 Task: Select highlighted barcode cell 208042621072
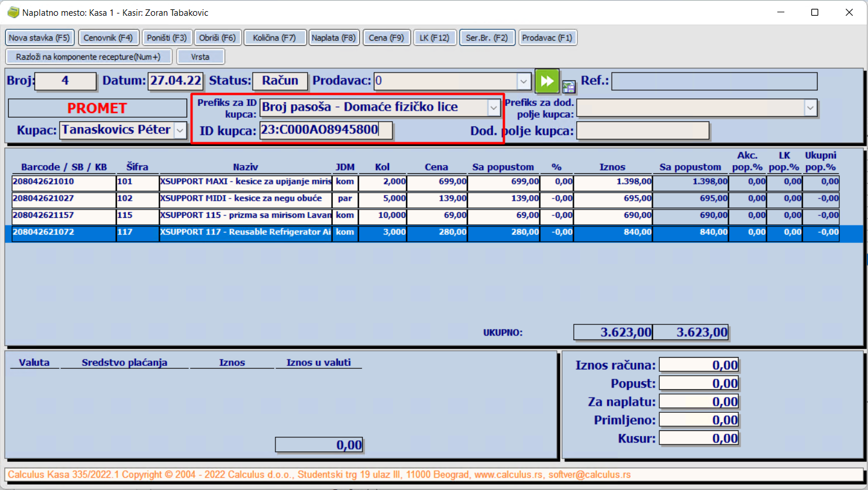click(64, 233)
